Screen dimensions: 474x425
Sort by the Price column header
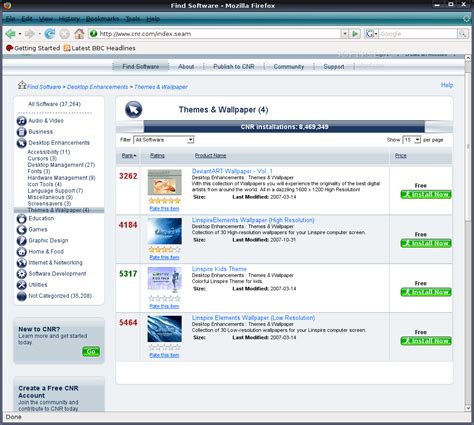pyautogui.click(x=401, y=155)
